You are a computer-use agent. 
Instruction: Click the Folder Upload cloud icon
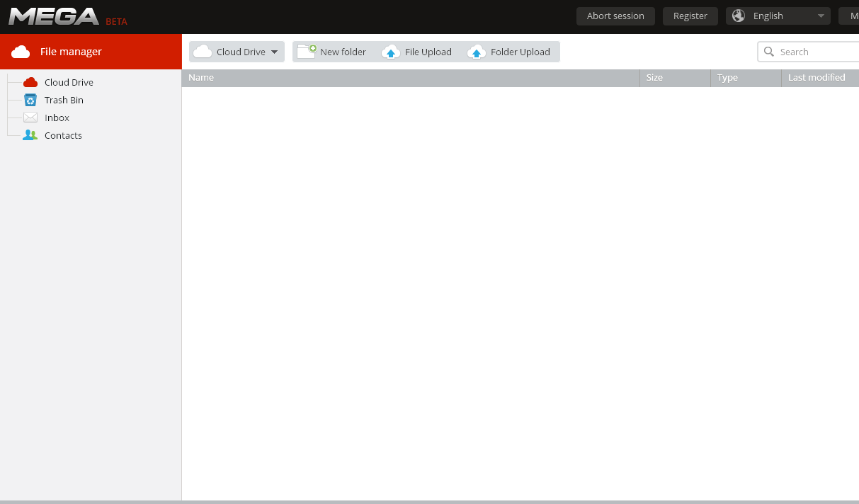click(477, 52)
